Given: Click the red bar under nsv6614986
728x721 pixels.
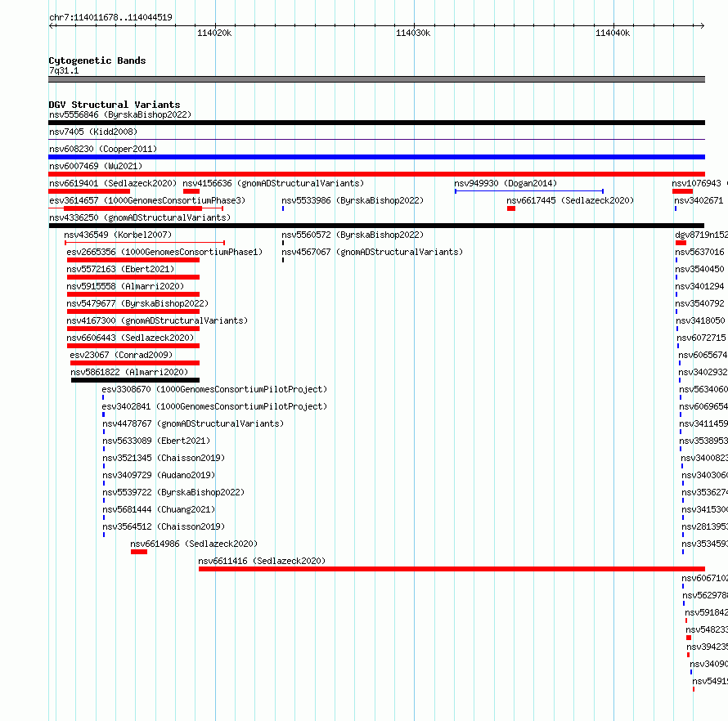Looking at the screenshot, I should click(x=139, y=552).
